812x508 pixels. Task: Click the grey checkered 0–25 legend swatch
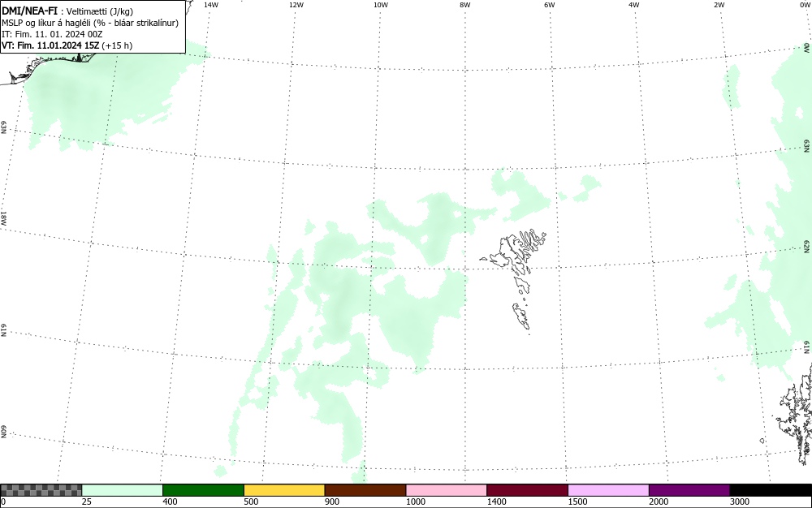[x=41, y=490]
